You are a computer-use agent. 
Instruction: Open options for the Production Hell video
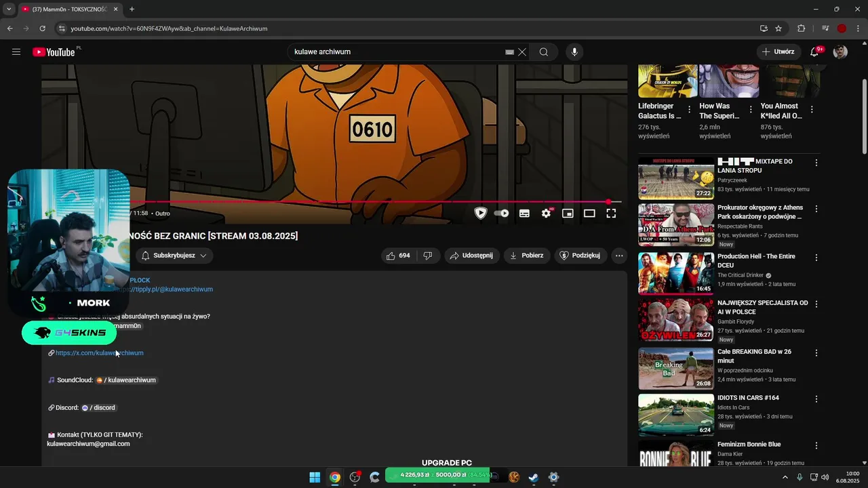click(x=816, y=258)
